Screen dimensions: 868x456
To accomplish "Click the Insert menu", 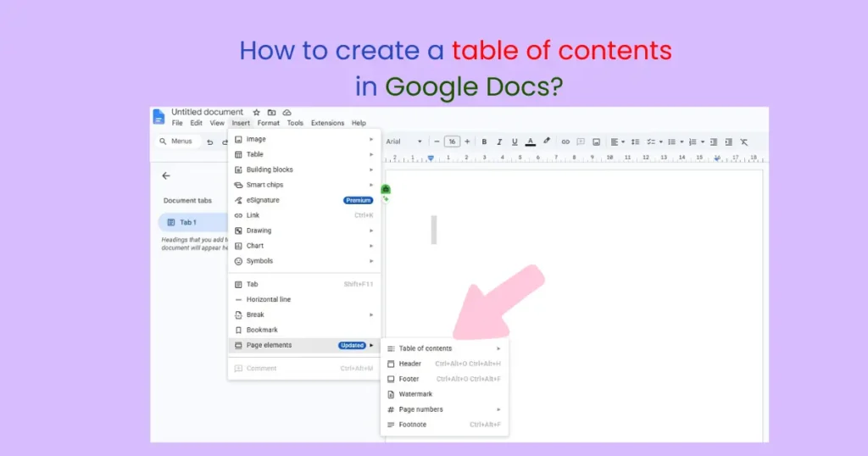I will (x=241, y=124).
